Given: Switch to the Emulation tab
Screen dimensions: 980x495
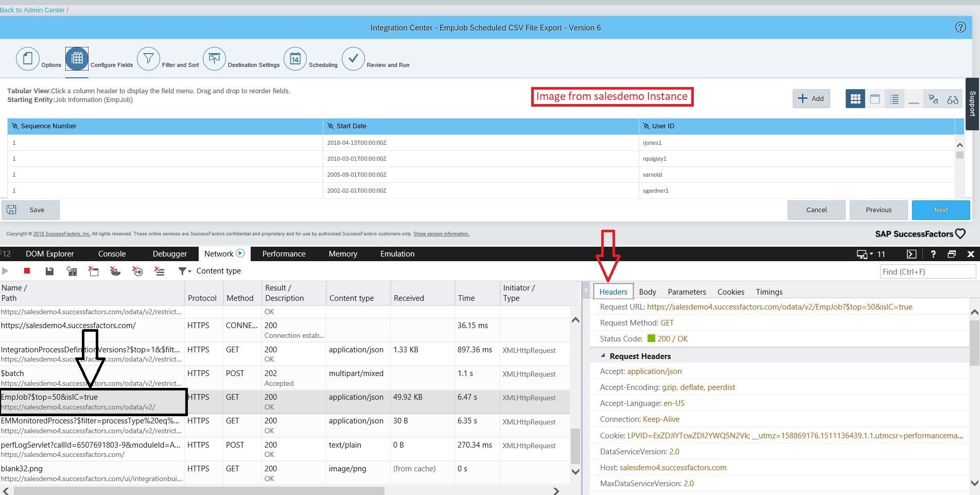Looking at the screenshot, I should pyautogui.click(x=397, y=254).
